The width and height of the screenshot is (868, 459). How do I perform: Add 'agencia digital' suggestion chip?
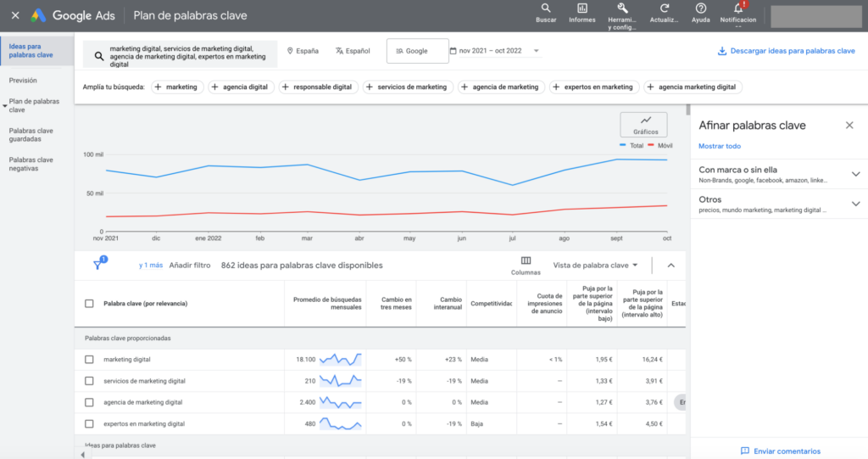click(x=241, y=87)
